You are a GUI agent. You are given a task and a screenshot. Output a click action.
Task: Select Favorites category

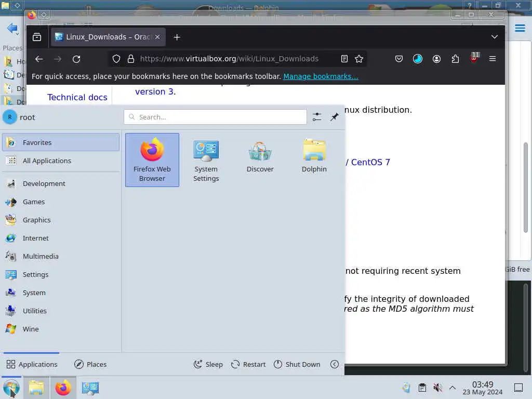tap(61, 142)
